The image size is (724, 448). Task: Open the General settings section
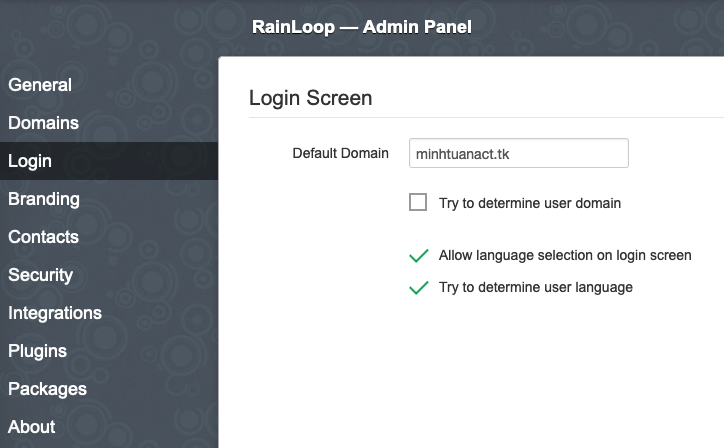(x=40, y=85)
